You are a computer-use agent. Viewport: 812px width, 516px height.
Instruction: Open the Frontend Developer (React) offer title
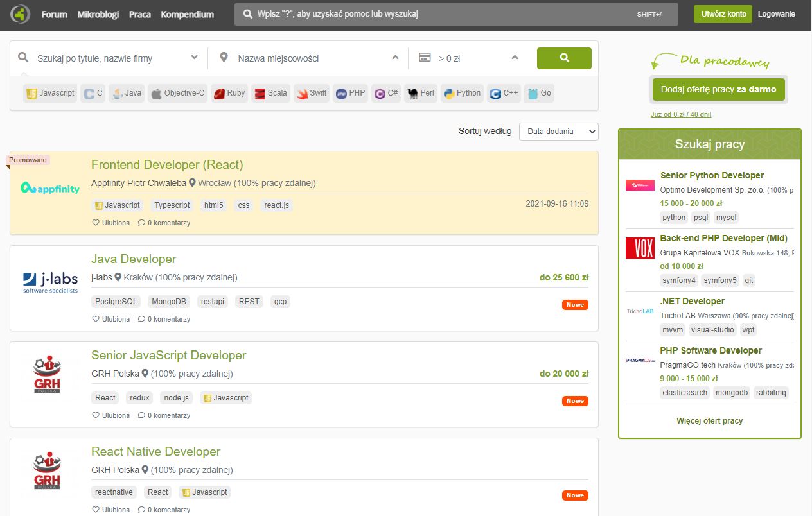167,164
